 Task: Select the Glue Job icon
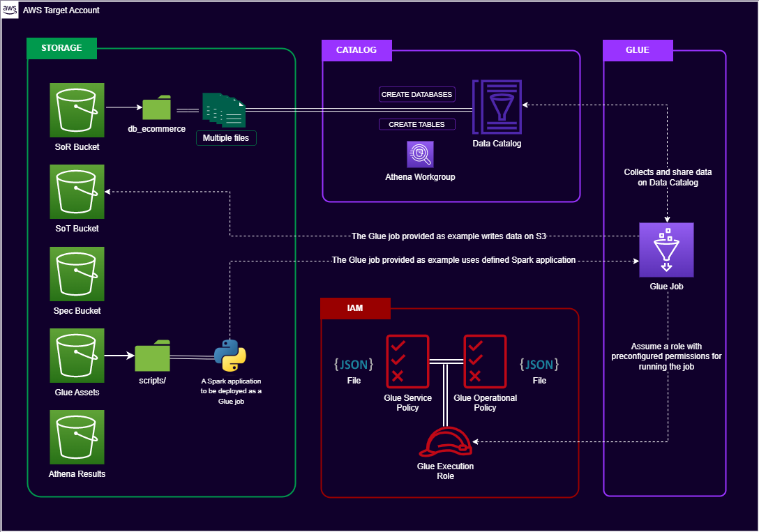pyautogui.click(x=666, y=250)
